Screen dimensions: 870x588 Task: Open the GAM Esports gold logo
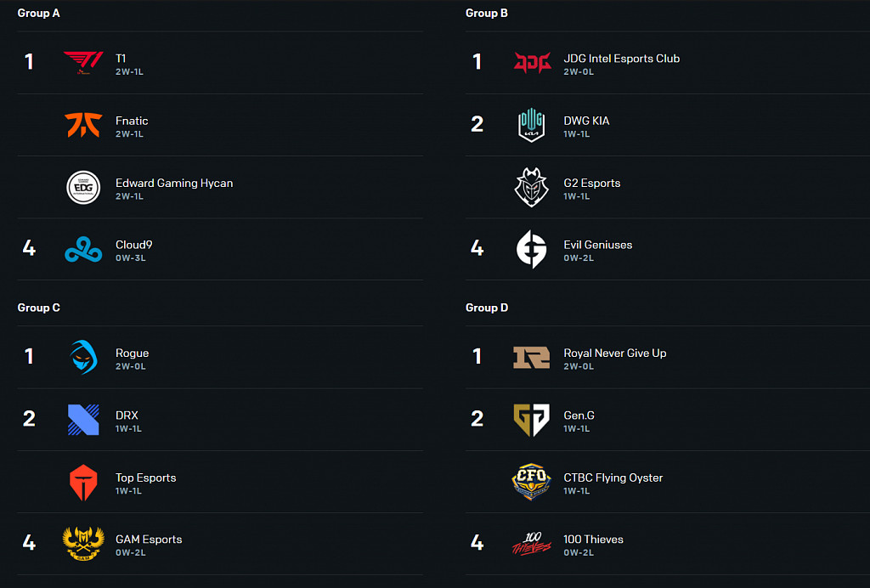pyautogui.click(x=83, y=544)
